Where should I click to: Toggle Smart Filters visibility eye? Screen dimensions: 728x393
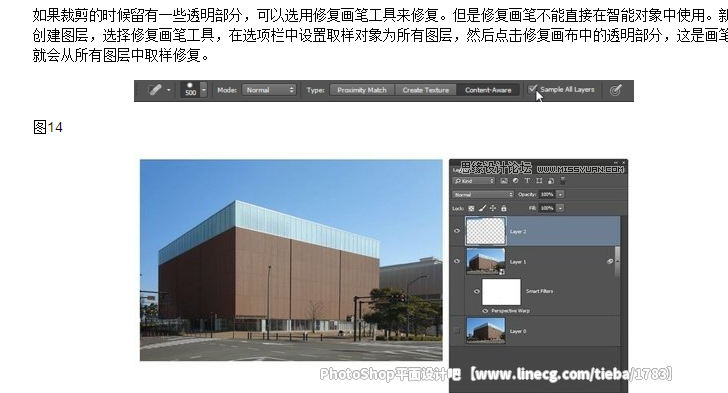point(477,291)
